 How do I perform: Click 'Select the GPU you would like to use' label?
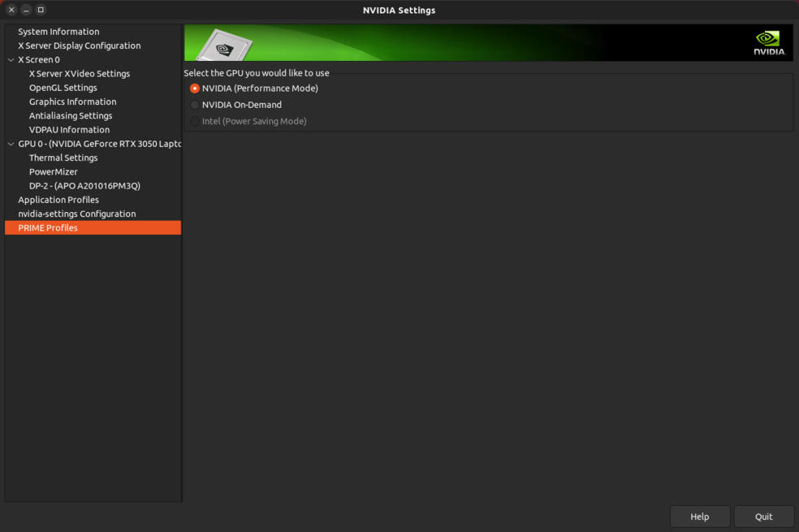click(257, 73)
